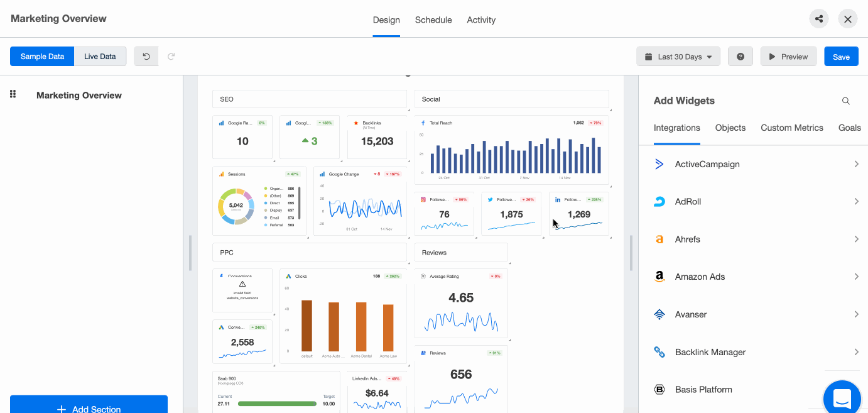The image size is (868, 413).
Task: Open the chat support bubble icon
Action: [x=842, y=398]
